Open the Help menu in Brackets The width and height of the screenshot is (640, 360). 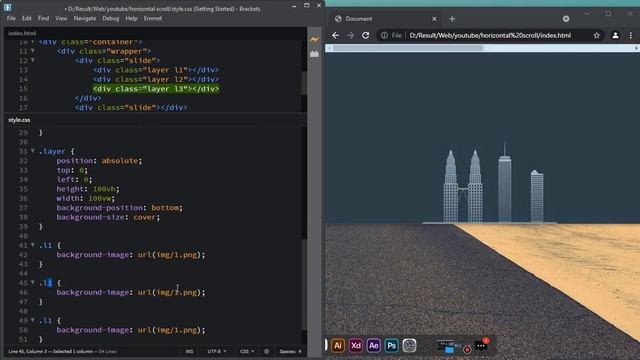click(x=131, y=18)
